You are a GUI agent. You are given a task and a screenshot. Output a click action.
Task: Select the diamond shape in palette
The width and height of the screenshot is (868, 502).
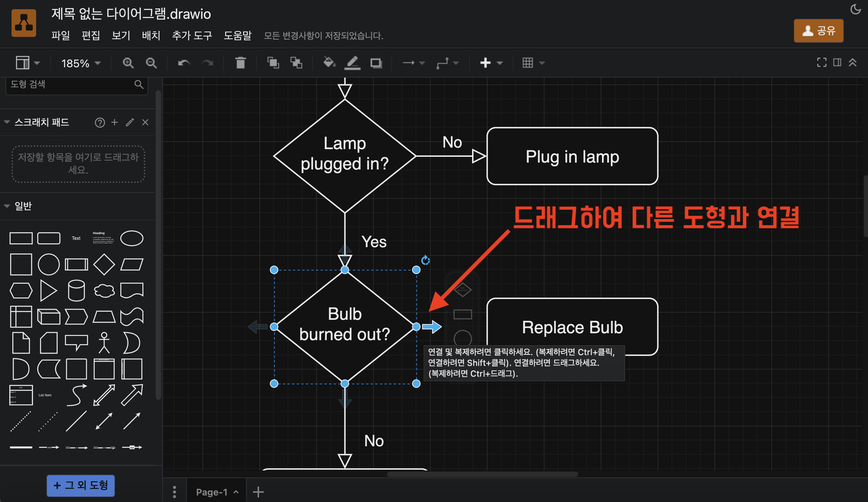tap(104, 264)
